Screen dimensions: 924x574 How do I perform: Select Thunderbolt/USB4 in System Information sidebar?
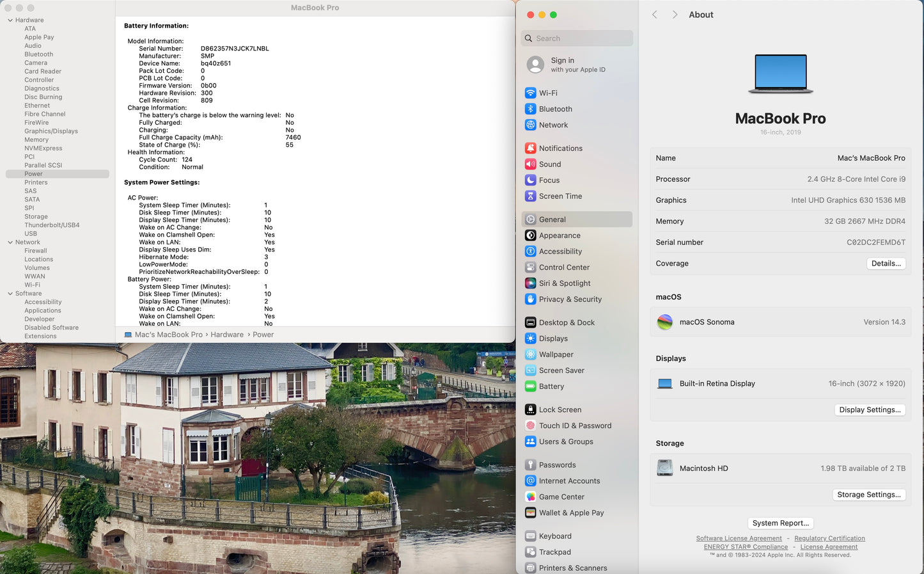pos(52,225)
